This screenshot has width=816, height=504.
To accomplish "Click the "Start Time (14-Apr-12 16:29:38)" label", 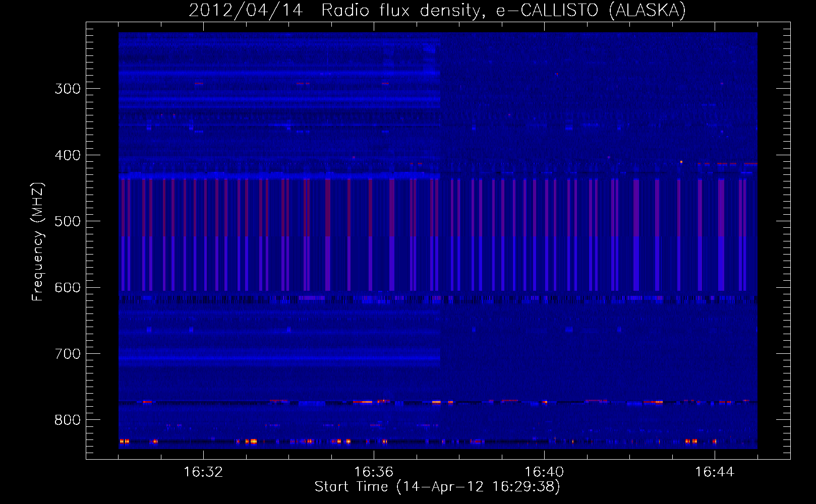I will click(x=437, y=487).
